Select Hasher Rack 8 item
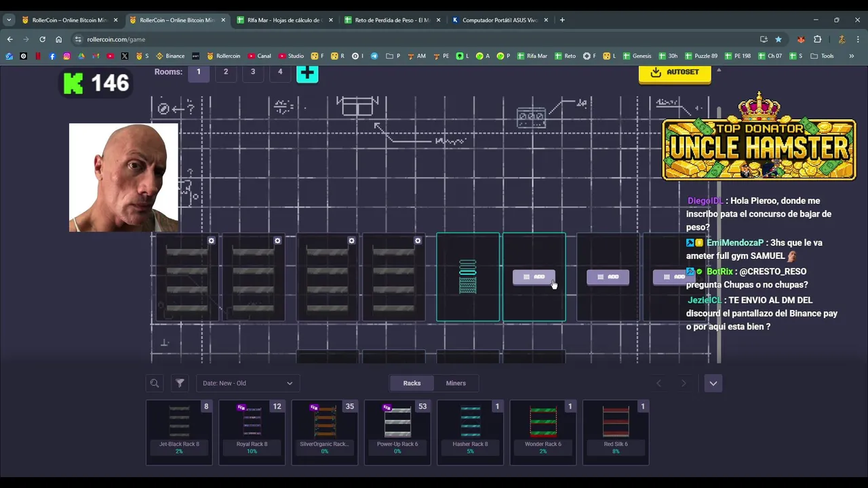Image resolution: width=868 pixels, height=488 pixels. tap(470, 432)
